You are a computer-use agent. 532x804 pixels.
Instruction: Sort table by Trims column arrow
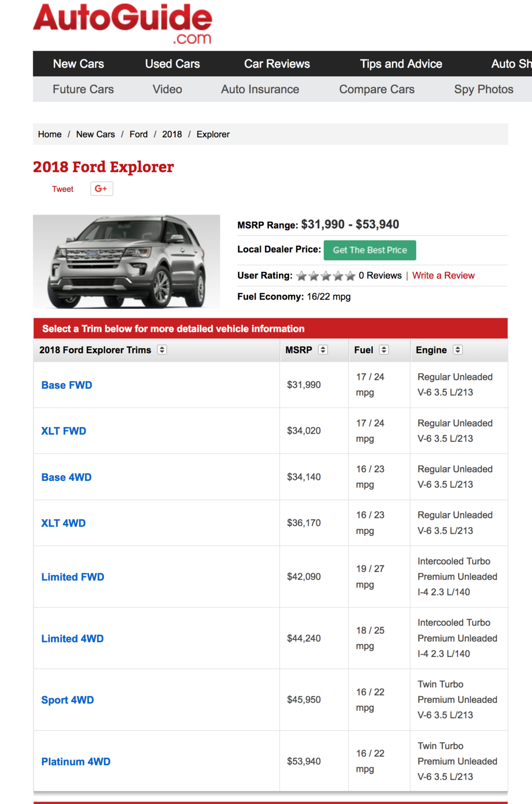point(162,350)
